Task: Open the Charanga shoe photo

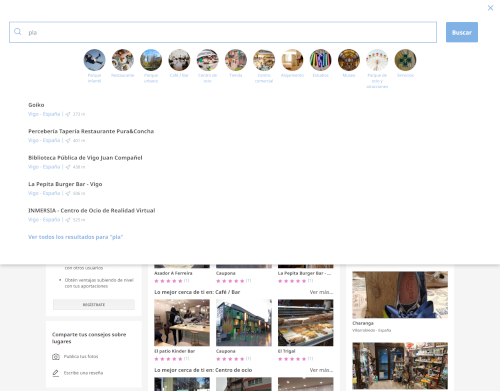Action: click(x=400, y=295)
